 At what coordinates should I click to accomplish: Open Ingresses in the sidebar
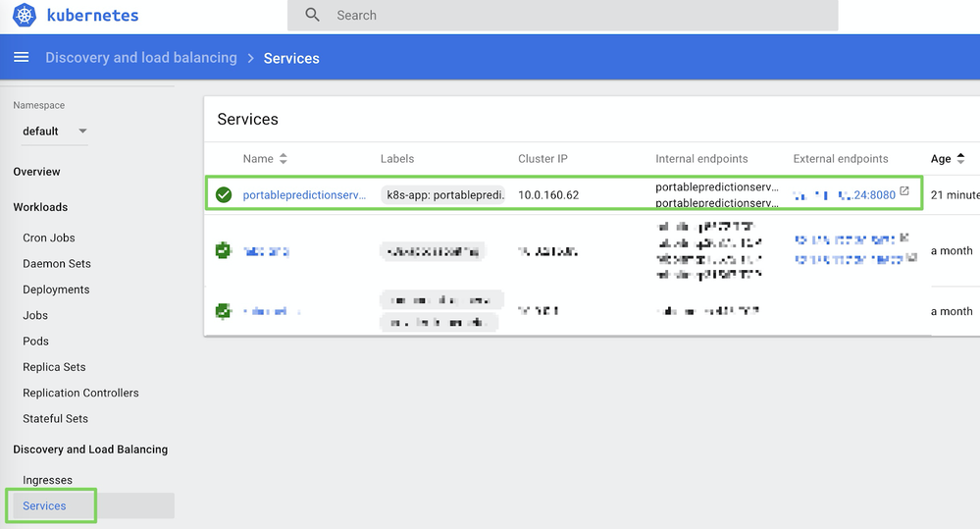coord(47,480)
